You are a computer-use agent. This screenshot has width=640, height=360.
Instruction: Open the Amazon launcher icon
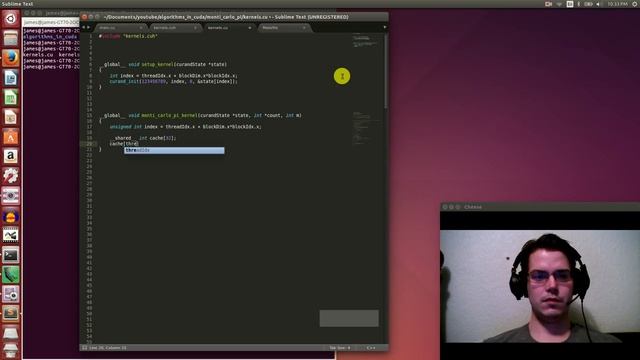(x=11, y=156)
